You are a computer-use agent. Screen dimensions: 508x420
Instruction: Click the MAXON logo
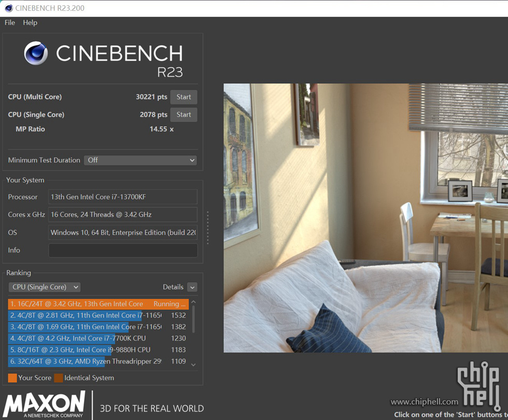coord(45,404)
